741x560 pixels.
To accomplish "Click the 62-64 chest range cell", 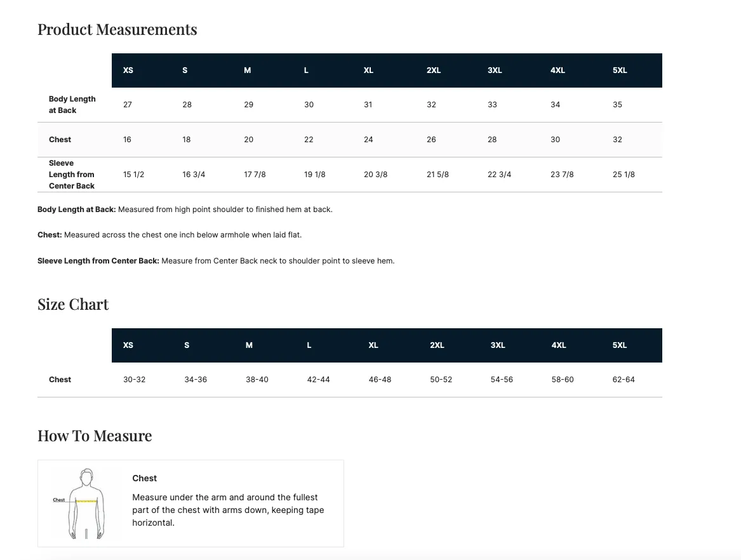I will [x=624, y=380].
